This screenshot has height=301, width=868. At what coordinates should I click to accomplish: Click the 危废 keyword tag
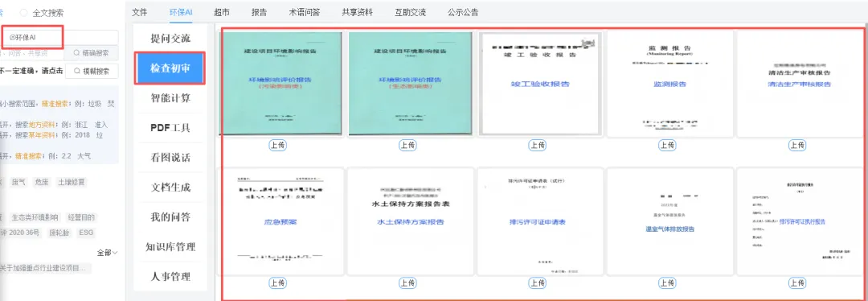[x=42, y=182]
